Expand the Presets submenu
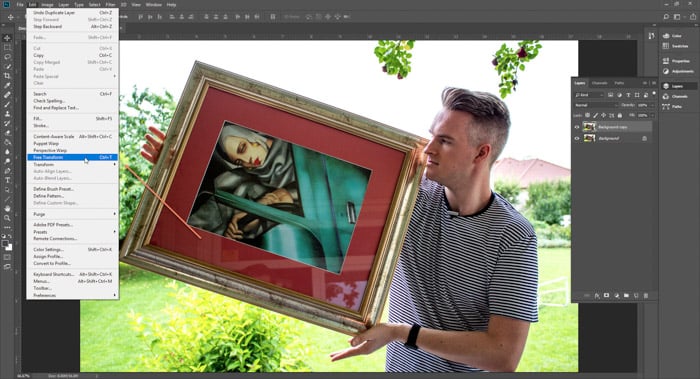 pyautogui.click(x=72, y=232)
